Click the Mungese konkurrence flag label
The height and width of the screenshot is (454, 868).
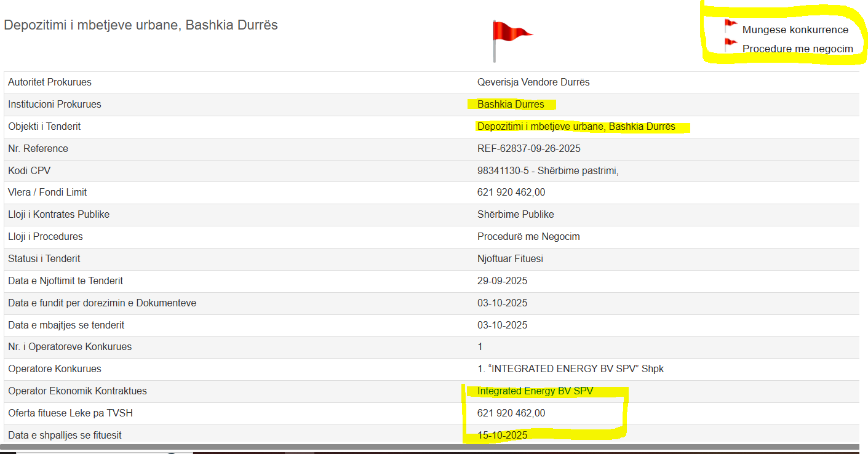795,30
